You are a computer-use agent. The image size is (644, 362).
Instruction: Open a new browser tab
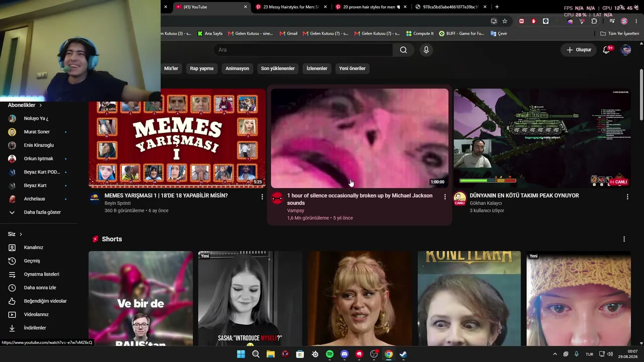coord(497,7)
